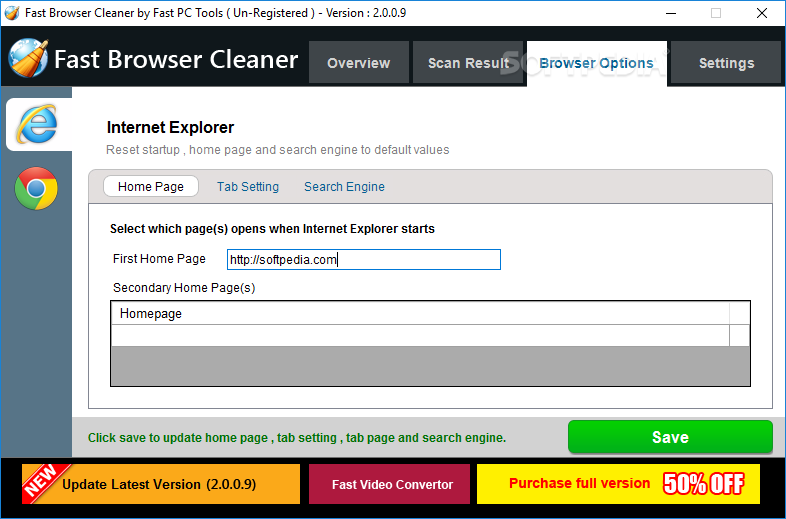Switch to the Scan Result tab

coord(468,63)
